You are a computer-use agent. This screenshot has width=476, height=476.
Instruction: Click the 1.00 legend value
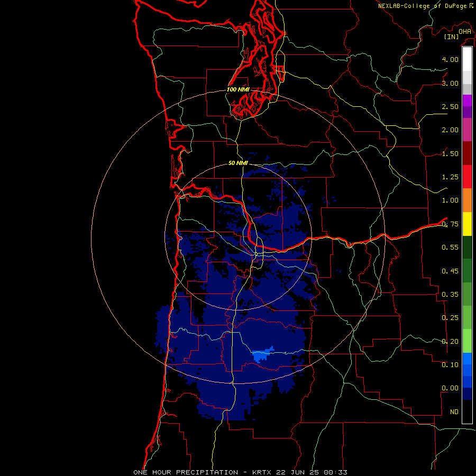coord(450,200)
